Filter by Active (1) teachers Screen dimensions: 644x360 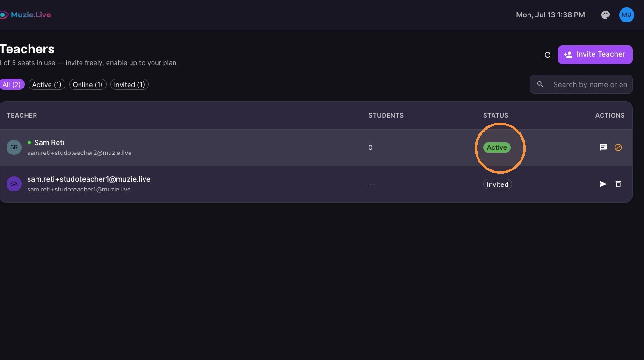coord(47,85)
